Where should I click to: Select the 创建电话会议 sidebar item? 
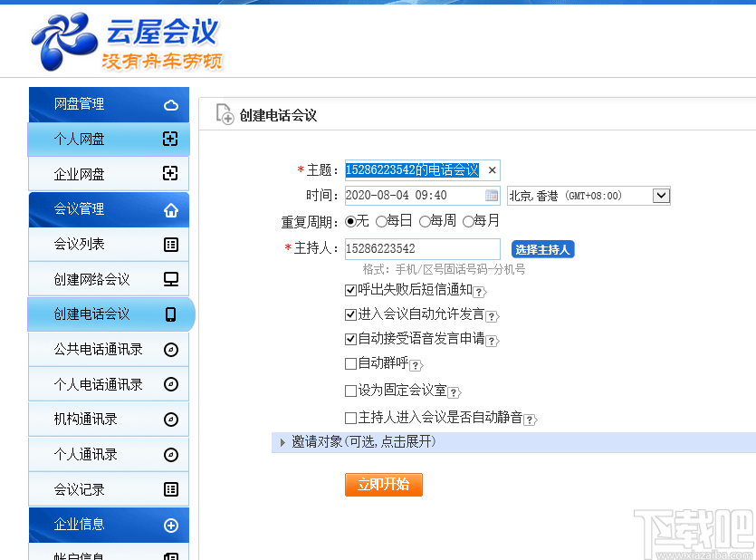click(111, 314)
